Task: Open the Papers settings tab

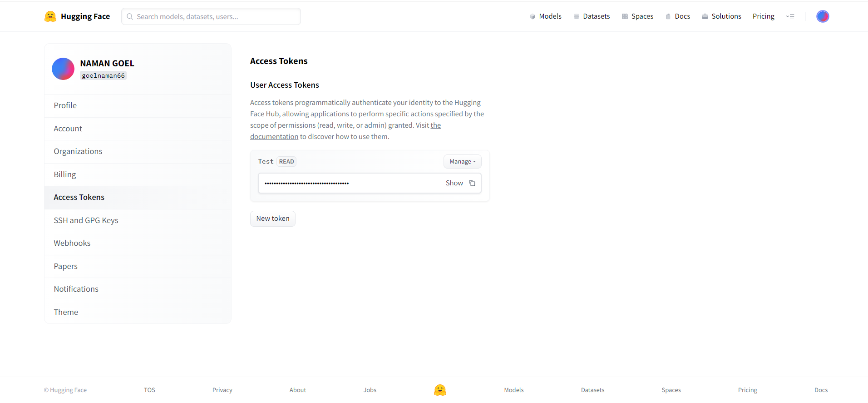Action: coord(138,266)
